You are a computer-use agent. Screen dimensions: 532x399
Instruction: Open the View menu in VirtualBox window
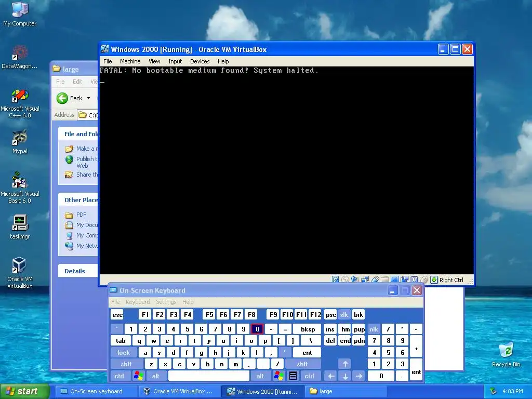pyautogui.click(x=154, y=61)
